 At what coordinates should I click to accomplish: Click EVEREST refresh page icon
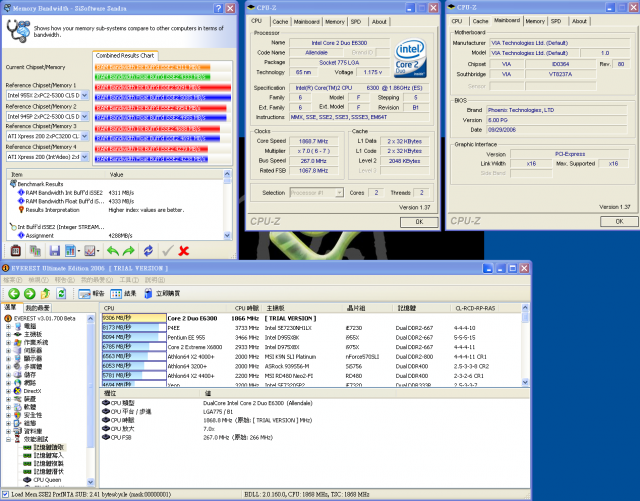pyautogui.click(x=61, y=293)
